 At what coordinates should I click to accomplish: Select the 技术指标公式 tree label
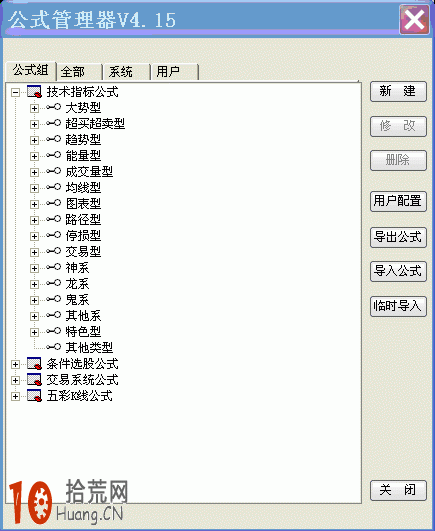[x=82, y=92]
